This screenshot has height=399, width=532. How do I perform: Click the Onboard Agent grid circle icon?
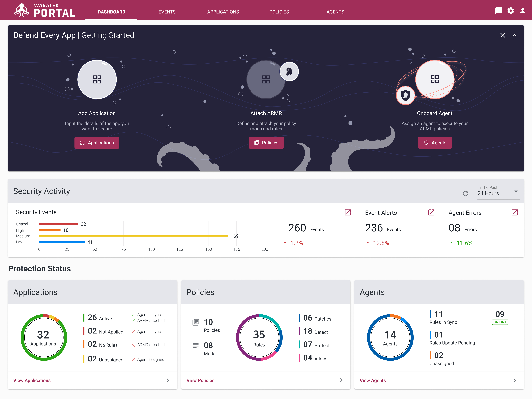435,79
